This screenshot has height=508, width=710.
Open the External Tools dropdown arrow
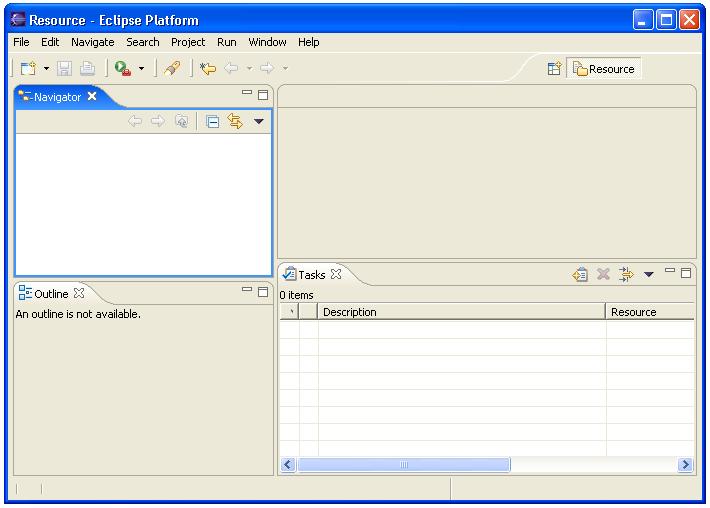pyautogui.click(x=141, y=68)
